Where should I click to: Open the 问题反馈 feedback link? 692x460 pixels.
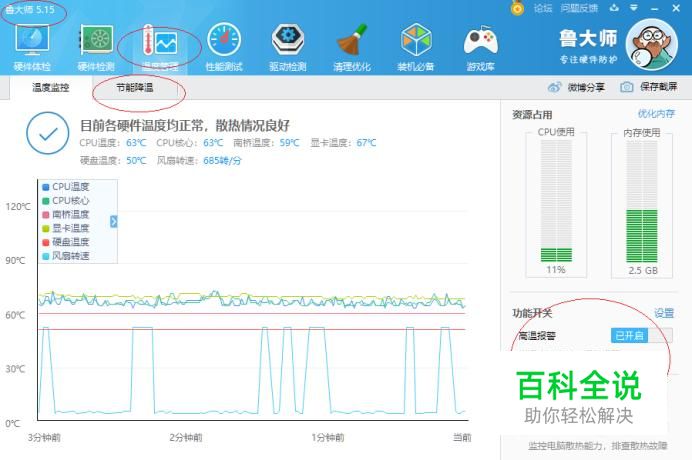(x=579, y=8)
